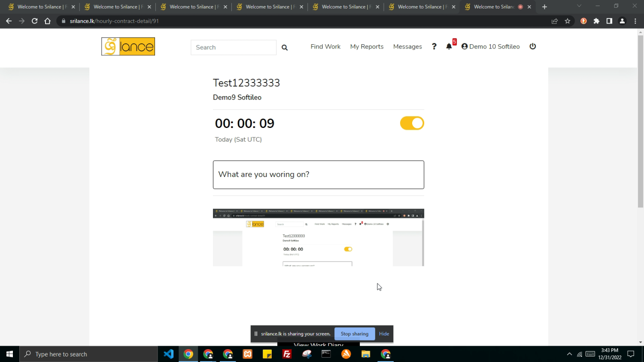644x362 pixels.
Task: Open Messages in navigation bar
Action: 407,46
